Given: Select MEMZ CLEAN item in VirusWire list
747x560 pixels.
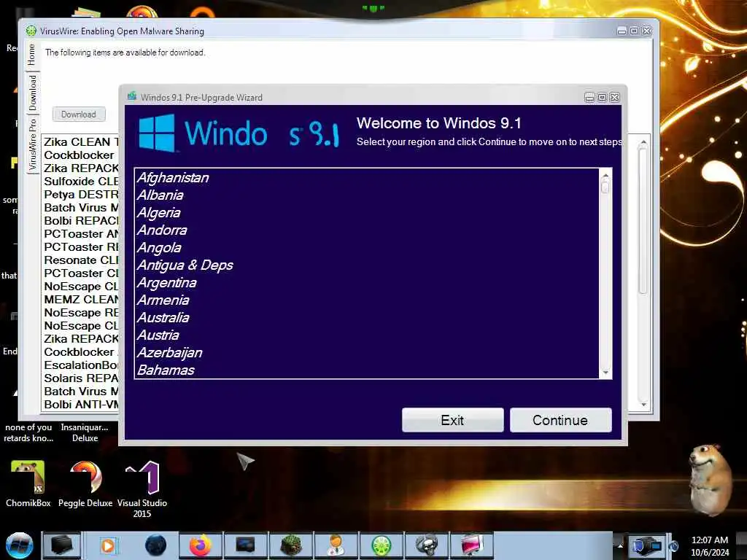Looking at the screenshot, I should tap(80, 300).
